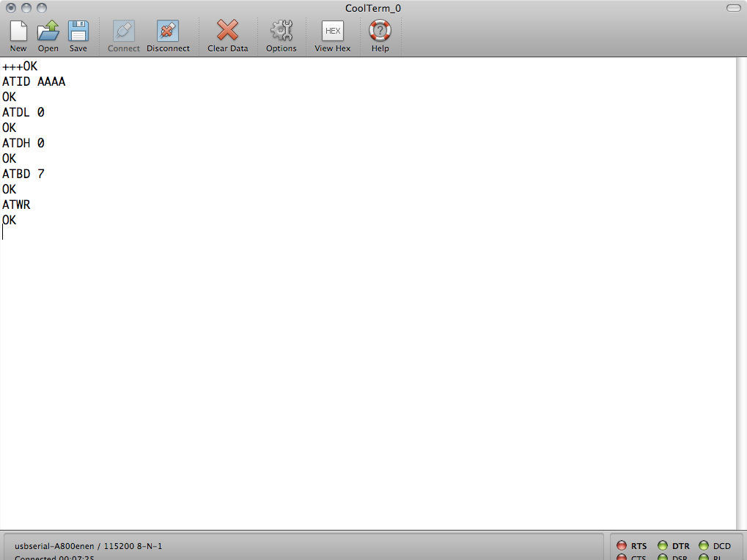Click the CoolTerm_0 window title
Viewport: 747px width, 560px height.
tap(373, 8)
